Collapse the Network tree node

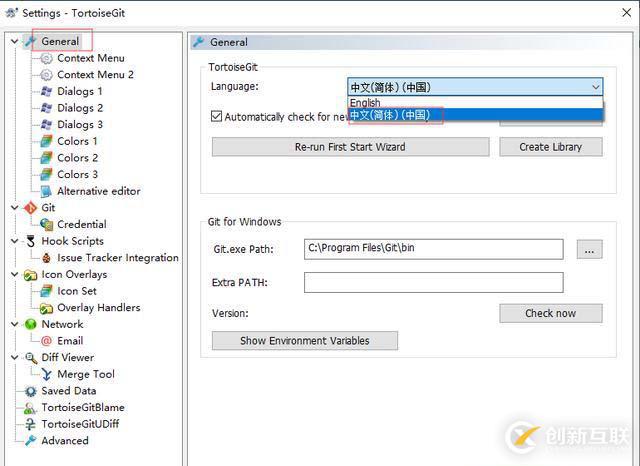click(x=15, y=324)
